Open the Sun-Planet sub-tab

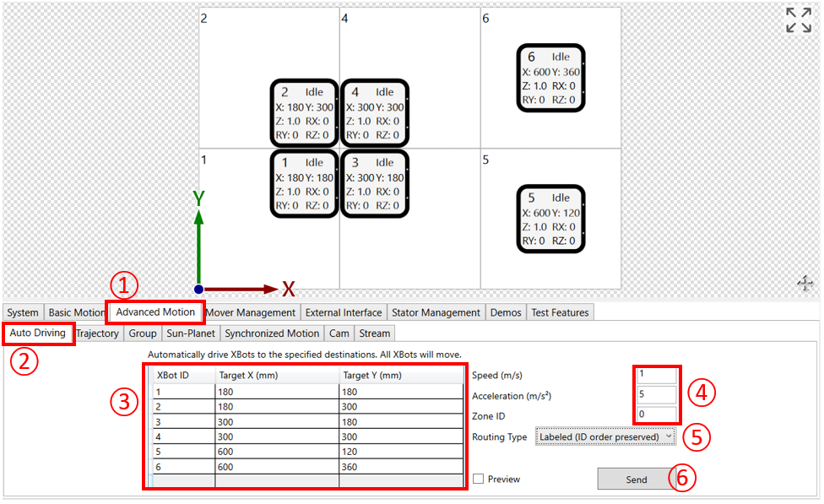tap(190, 333)
